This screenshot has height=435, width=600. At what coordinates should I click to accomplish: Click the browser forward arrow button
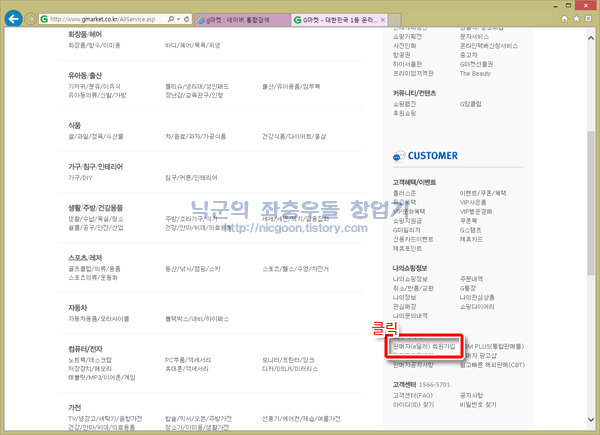coord(31,19)
